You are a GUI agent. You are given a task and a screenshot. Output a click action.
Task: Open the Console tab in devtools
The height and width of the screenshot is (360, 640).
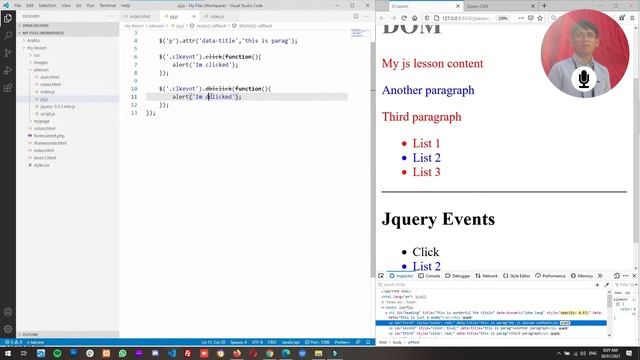(429, 276)
